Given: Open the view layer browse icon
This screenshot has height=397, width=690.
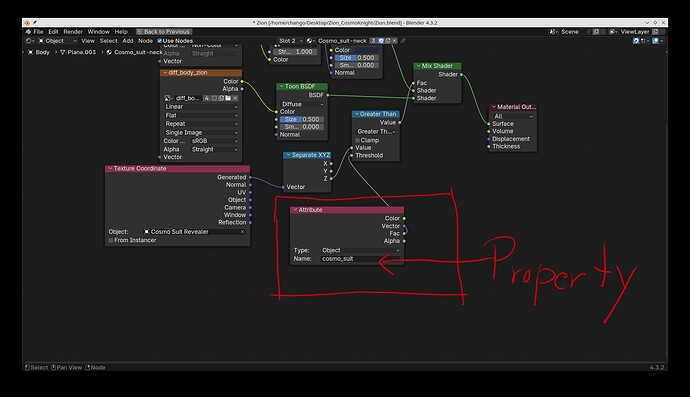Looking at the screenshot, I should coord(613,32).
